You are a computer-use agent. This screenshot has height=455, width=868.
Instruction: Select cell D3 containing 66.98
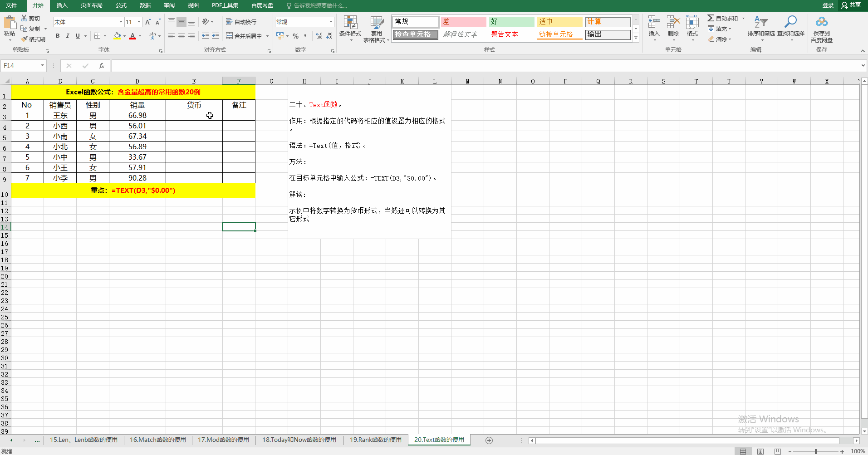(x=137, y=115)
